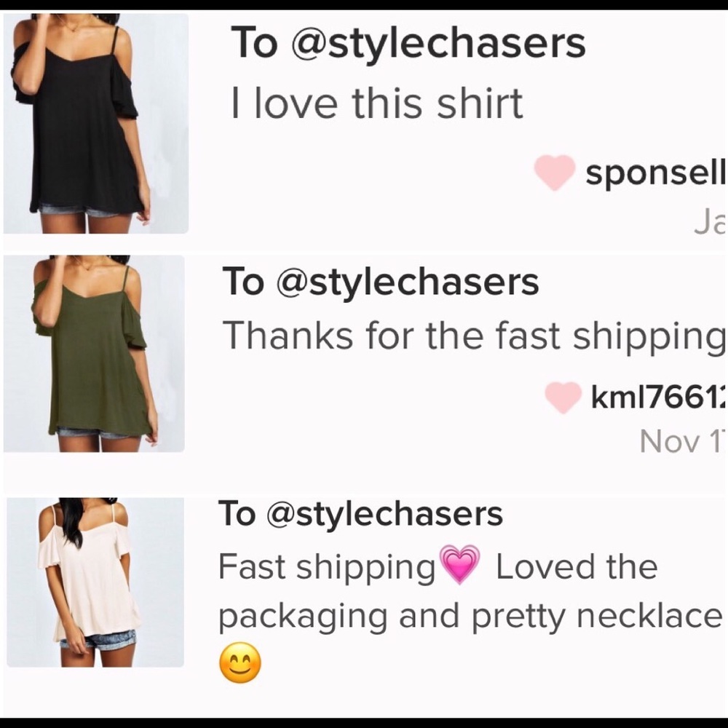The height and width of the screenshot is (728, 728).
Task: Open @stylechasers above the Thanks review
Action: point(407,282)
